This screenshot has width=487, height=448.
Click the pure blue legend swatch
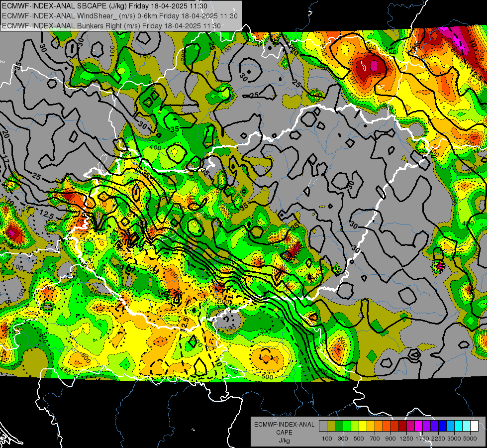tap(443, 426)
